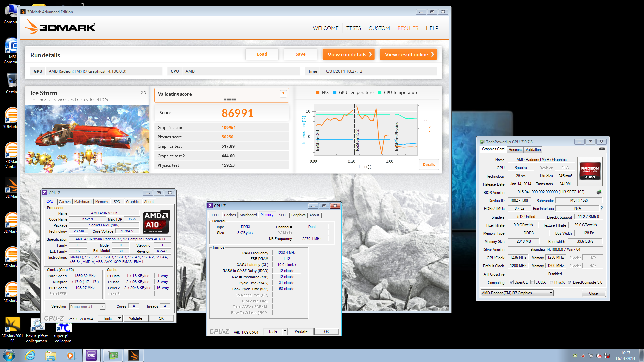Viewport: 644px width, 362px height.
Task: Click View result online button
Action: (408, 54)
